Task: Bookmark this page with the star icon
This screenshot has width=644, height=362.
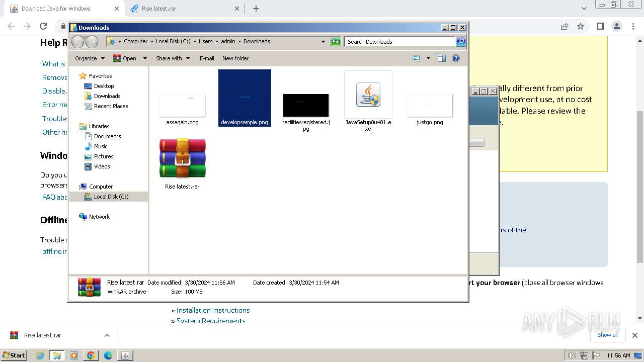Action: 581,26
